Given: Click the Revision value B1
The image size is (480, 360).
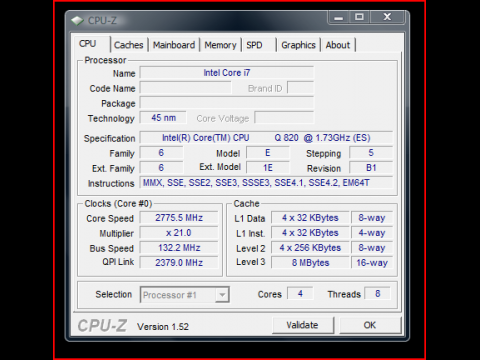Looking at the screenshot, I should point(371,168).
